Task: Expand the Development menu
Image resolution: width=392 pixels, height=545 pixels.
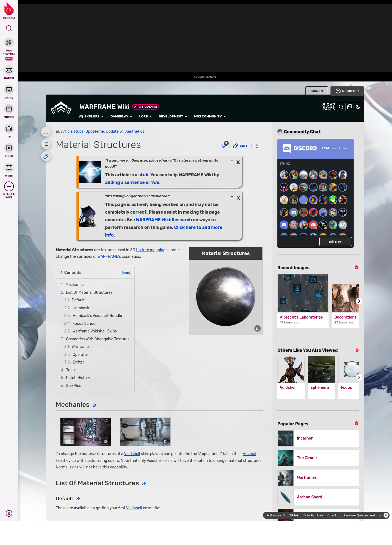Action: (173, 116)
